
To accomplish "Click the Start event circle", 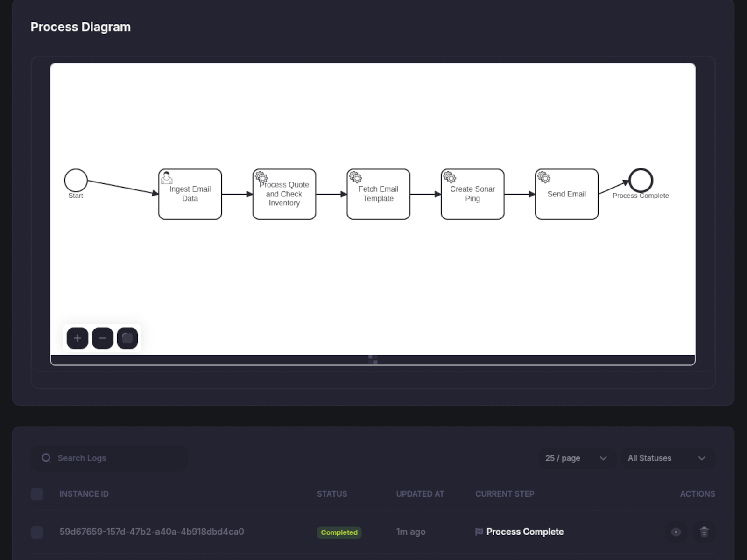I will (76, 180).
